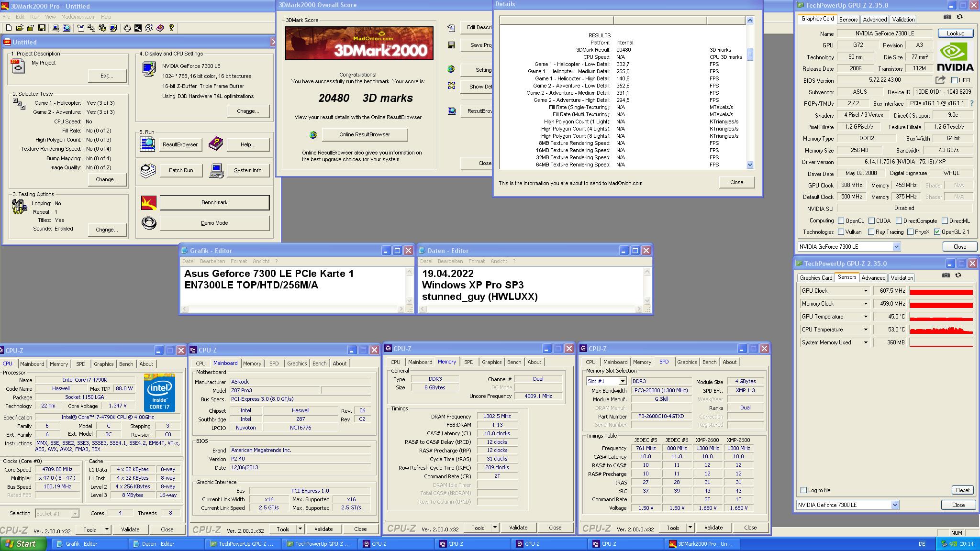The height and width of the screenshot is (551, 980).
Task: Click the Save floppy disk icon in 3DMark toolbar
Action: point(42,28)
